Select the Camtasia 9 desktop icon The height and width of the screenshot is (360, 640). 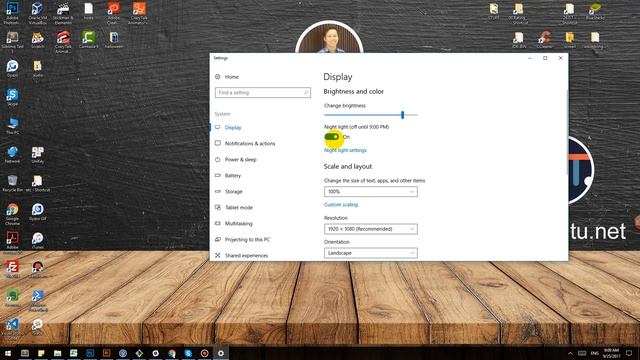pos(88,40)
